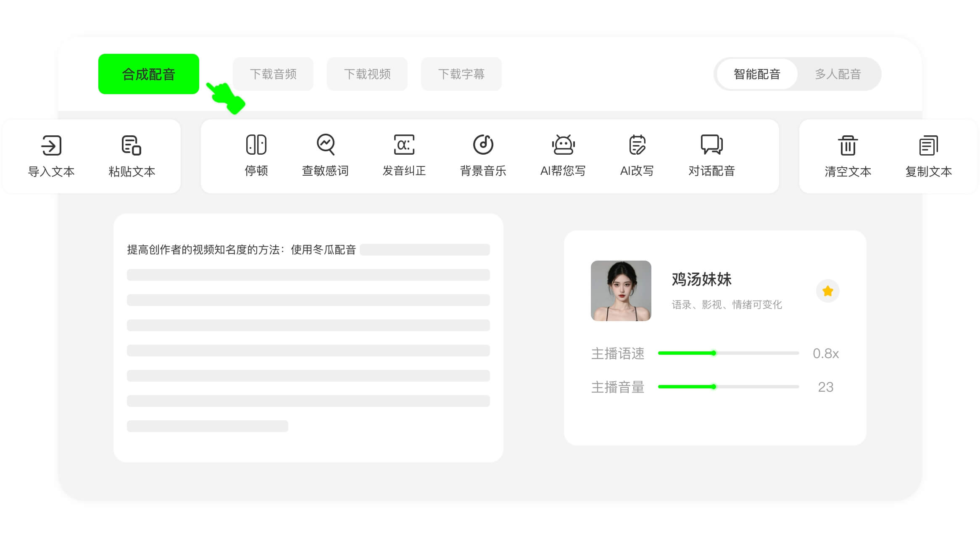Click the Import Text (导入文本) icon
The width and height of the screenshot is (980, 538).
(51, 145)
